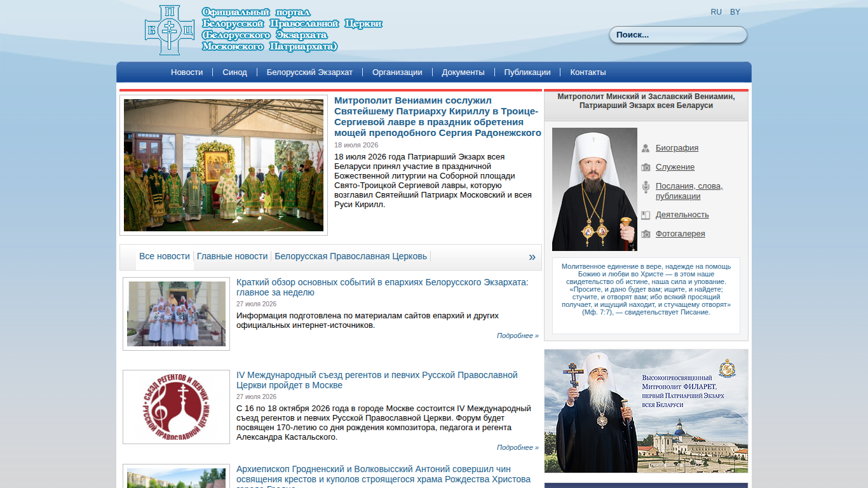Screen dimensions: 868x488
Task: Click the date under the Краткий обзор article title
Action: (257, 304)
